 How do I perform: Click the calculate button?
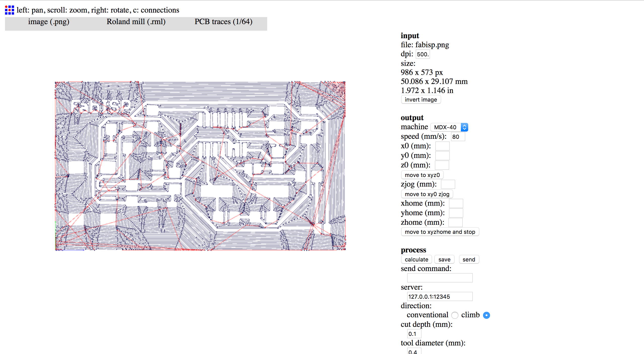point(416,259)
